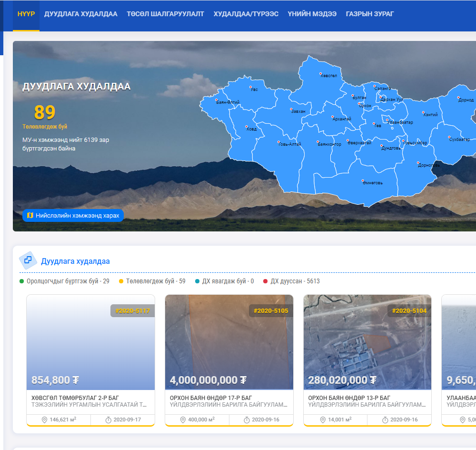
Task: Select Баян-Өлгий province on the map
Action: point(228,102)
